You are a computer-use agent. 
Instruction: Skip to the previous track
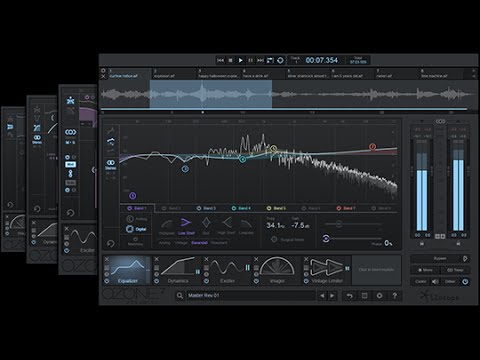click(x=220, y=60)
